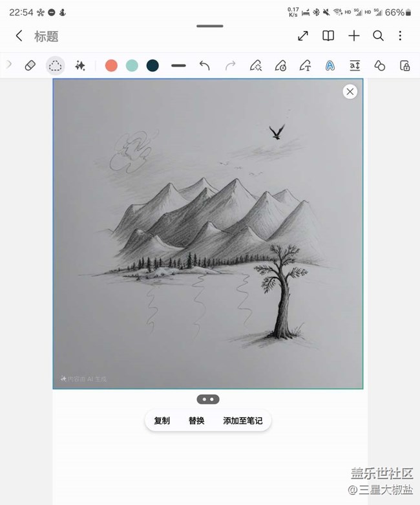Select the lasso selection tool
Viewport: 420px width, 505px height.
(x=56, y=66)
